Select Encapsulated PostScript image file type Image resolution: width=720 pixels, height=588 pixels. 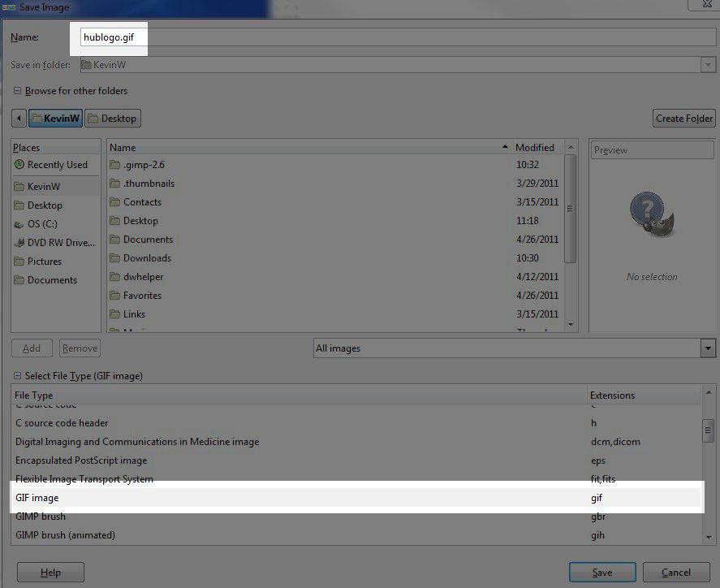coord(81,460)
